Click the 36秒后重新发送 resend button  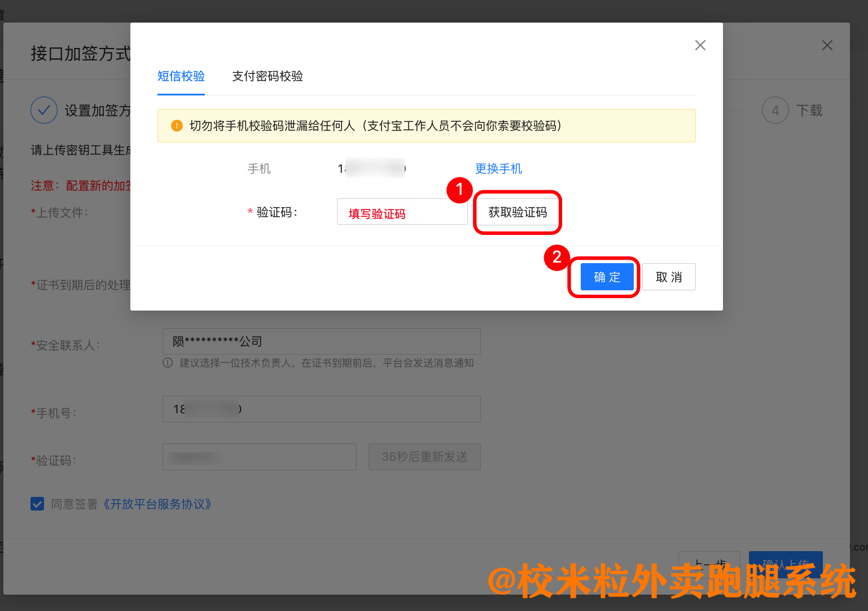424,457
